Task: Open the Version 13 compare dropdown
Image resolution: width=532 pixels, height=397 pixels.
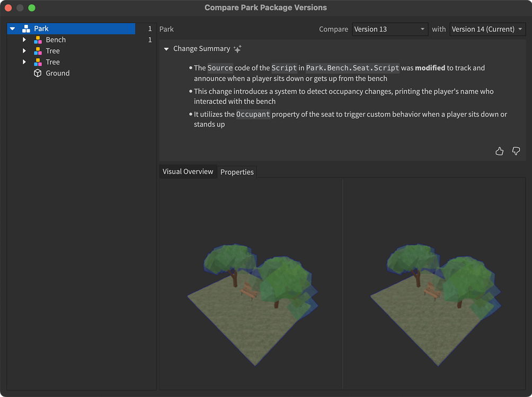Action: click(390, 29)
